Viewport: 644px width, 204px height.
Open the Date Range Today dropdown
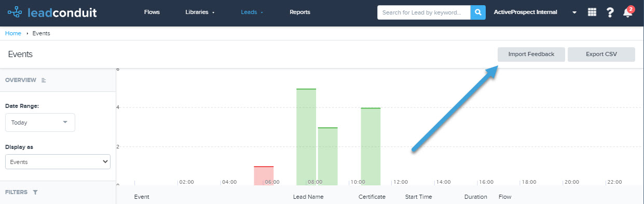click(40, 123)
